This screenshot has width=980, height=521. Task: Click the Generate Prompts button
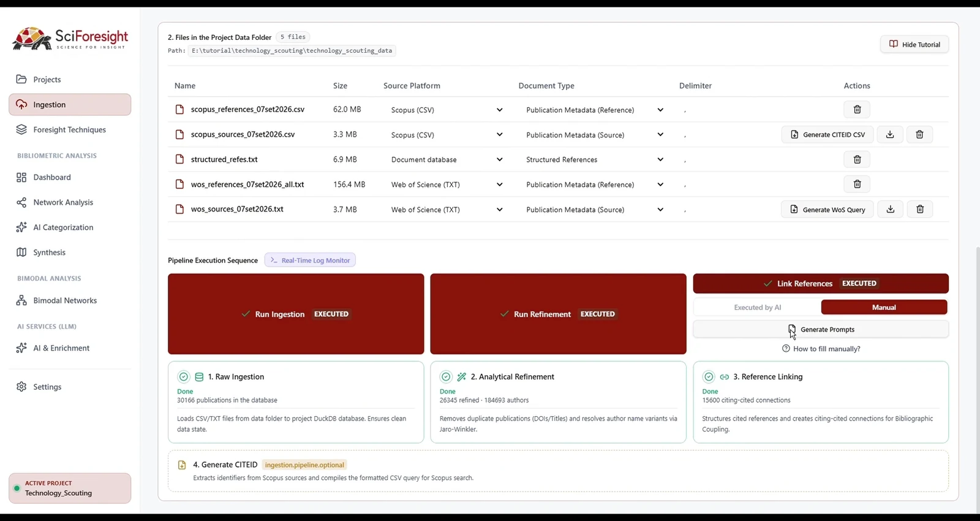821,329
